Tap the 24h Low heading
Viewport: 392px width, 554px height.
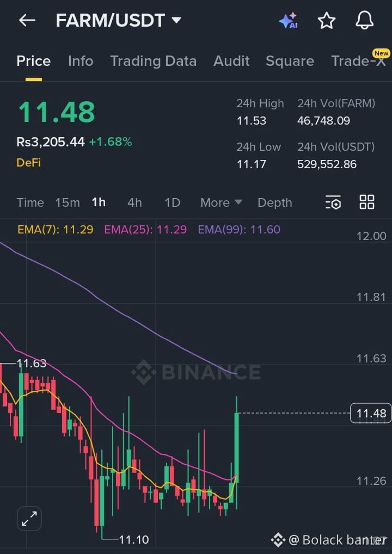point(259,147)
